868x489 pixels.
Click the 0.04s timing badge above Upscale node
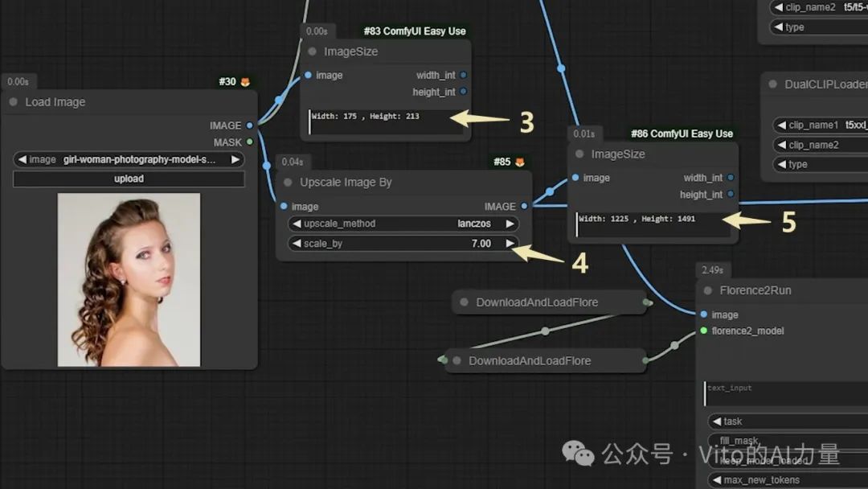293,162
